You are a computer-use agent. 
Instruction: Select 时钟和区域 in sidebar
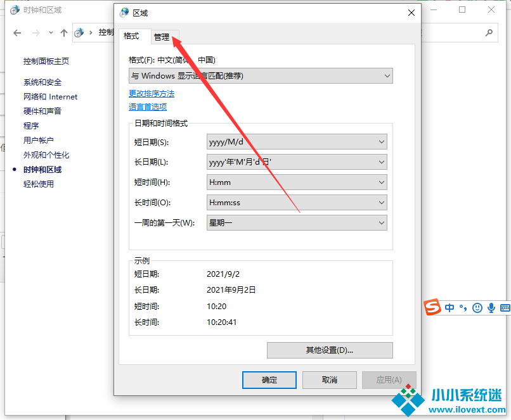point(42,170)
